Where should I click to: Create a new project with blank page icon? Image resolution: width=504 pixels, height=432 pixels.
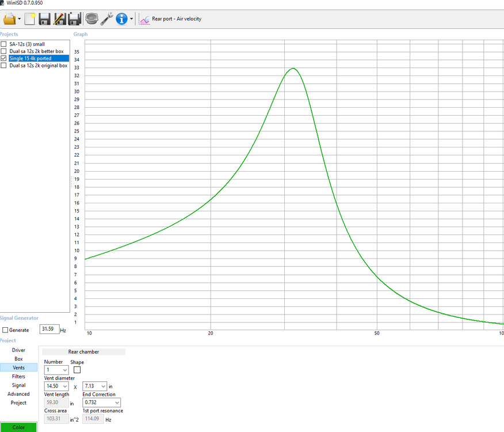[29, 19]
